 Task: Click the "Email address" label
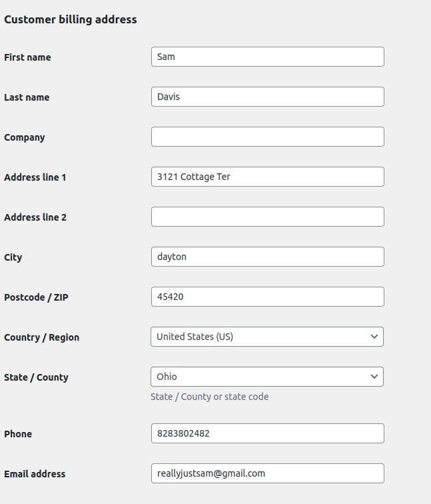(x=35, y=474)
